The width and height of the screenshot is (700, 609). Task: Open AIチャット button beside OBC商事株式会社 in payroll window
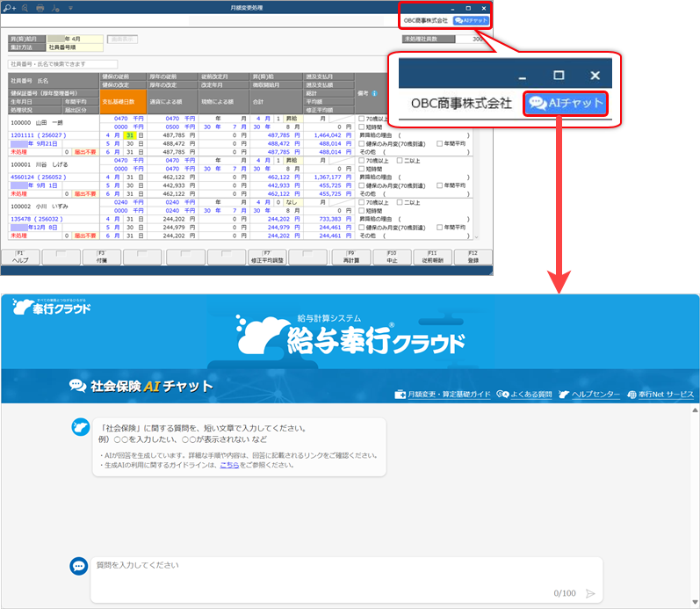coord(471,20)
